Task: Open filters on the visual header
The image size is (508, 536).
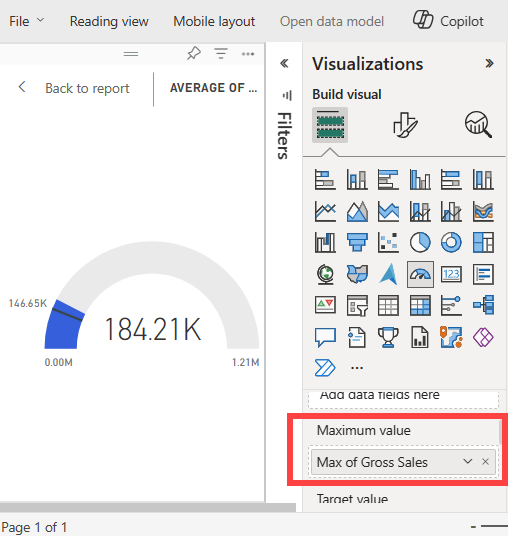Action: pos(221,54)
